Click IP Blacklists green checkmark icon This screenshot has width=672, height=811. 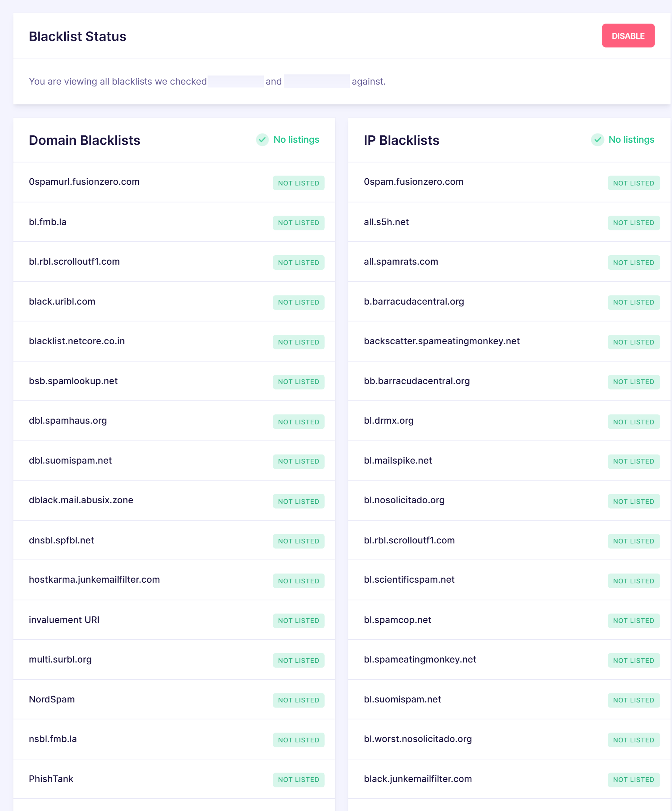click(597, 140)
